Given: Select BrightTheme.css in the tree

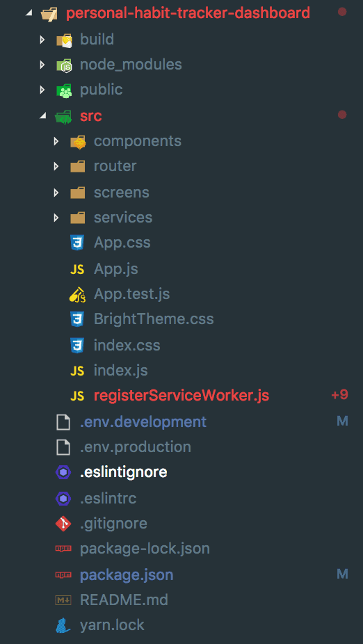Looking at the screenshot, I should pyautogui.click(x=154, y=319).
